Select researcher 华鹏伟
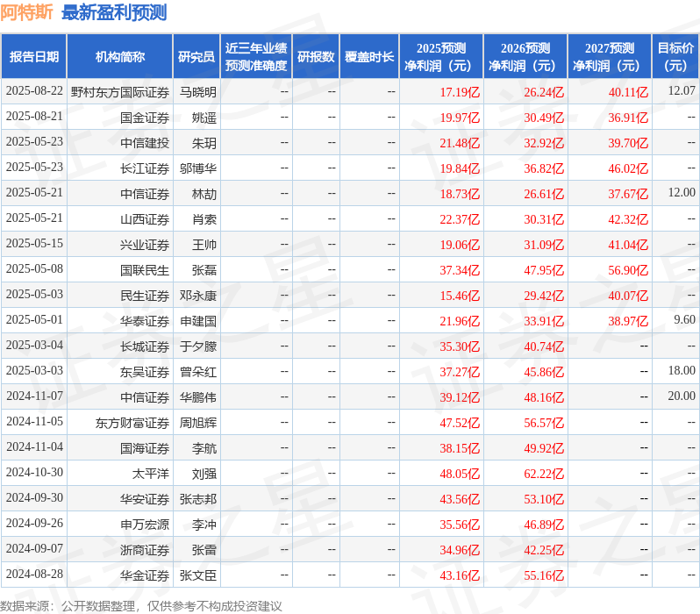700x614 pixels. 197,398
